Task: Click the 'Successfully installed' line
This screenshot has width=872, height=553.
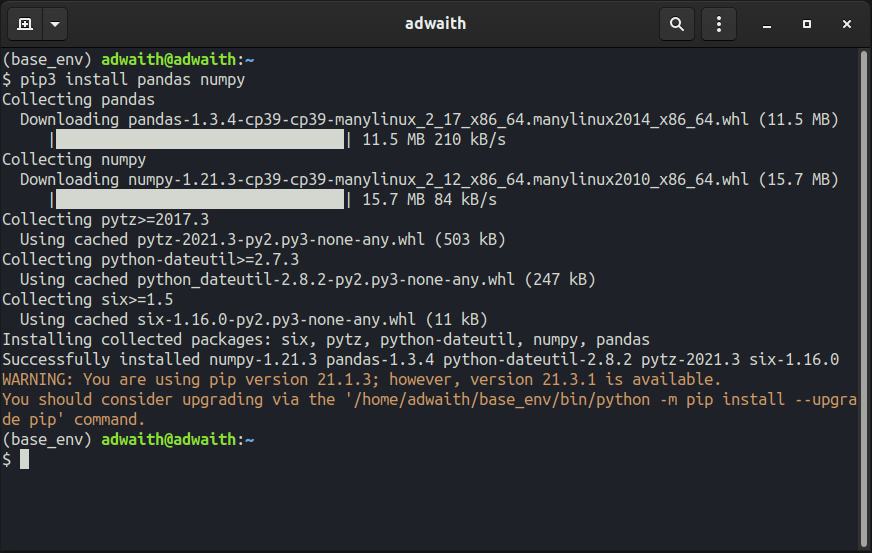Action: tap(420, 360)
